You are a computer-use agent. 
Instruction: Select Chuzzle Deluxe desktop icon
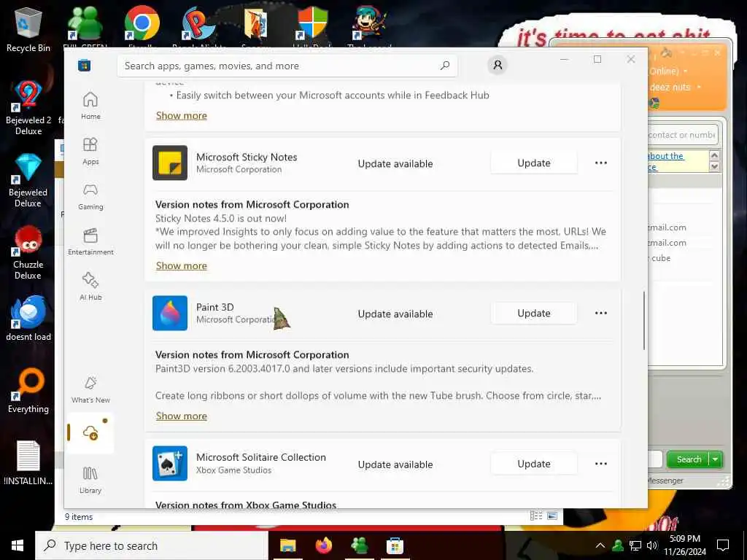(28, 252)
